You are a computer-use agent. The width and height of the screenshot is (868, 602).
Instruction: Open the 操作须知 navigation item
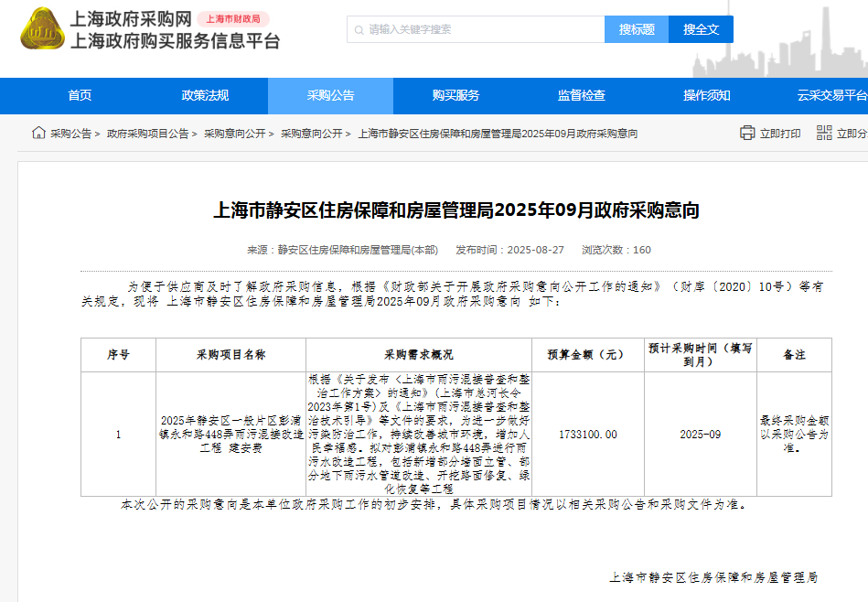pyautogui.click(x=706, y=96)
